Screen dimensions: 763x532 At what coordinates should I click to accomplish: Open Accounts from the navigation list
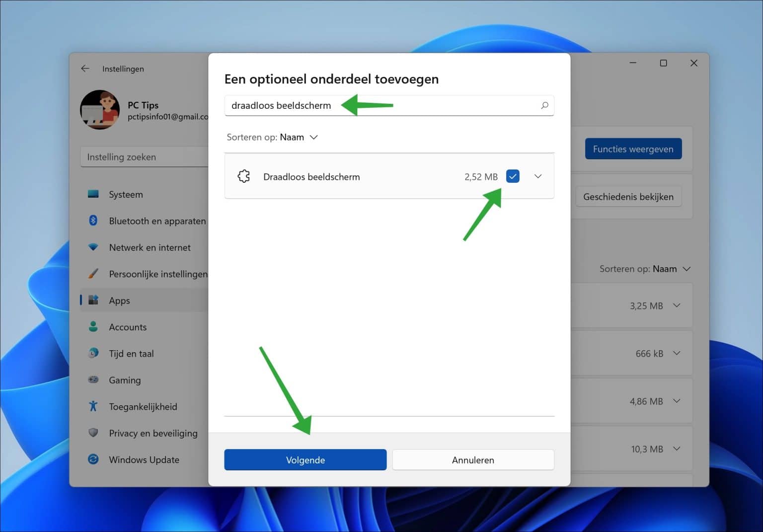127,327
